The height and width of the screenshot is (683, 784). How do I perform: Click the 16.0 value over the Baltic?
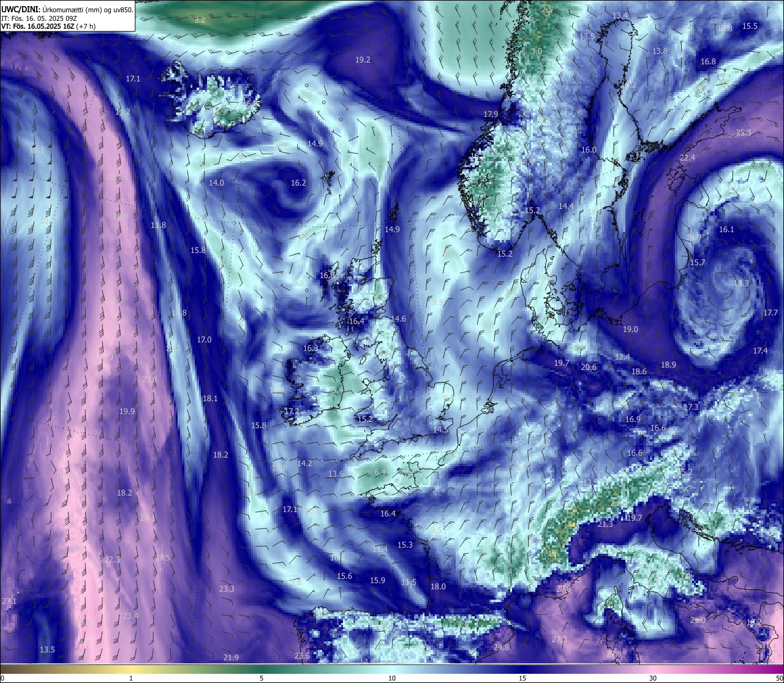[x=589, y=149]
